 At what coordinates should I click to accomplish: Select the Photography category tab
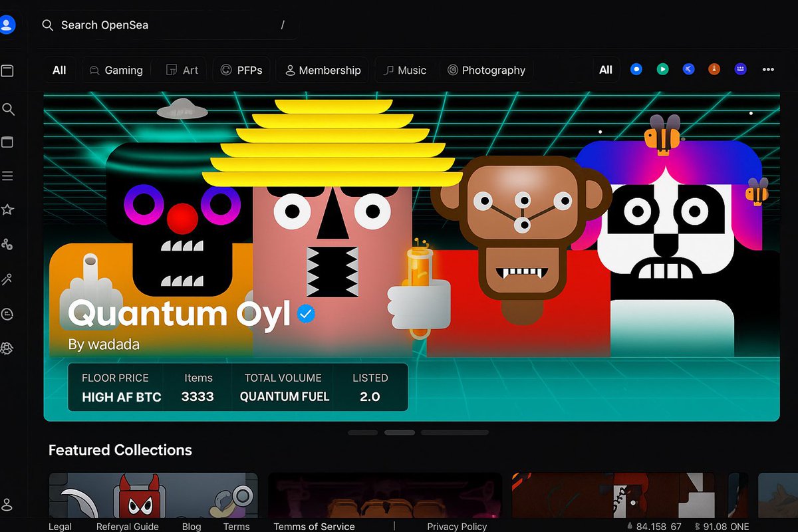(x=486, y=70)
